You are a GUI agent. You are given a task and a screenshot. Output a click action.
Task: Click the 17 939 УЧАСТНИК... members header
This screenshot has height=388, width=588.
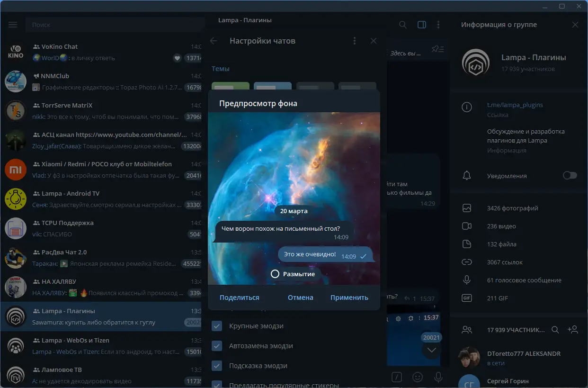(516, 330)
